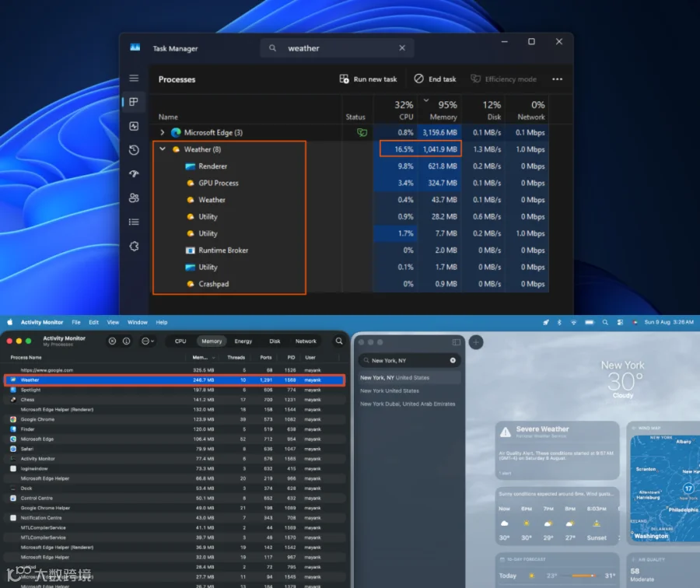Image resolution: width=700 pixels, height=588 pixels.
Task: Select the Crashpad process row
Action: pos(351,284)
